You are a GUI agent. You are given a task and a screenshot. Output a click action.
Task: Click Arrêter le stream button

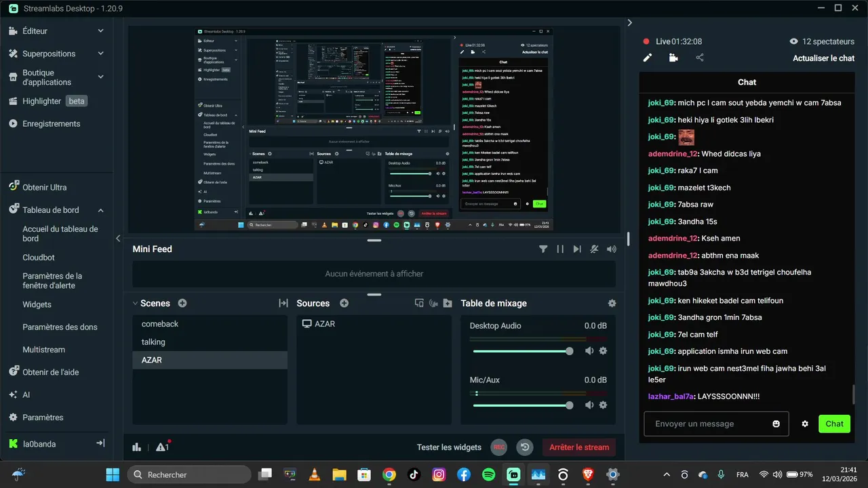(x=579, y=447)
